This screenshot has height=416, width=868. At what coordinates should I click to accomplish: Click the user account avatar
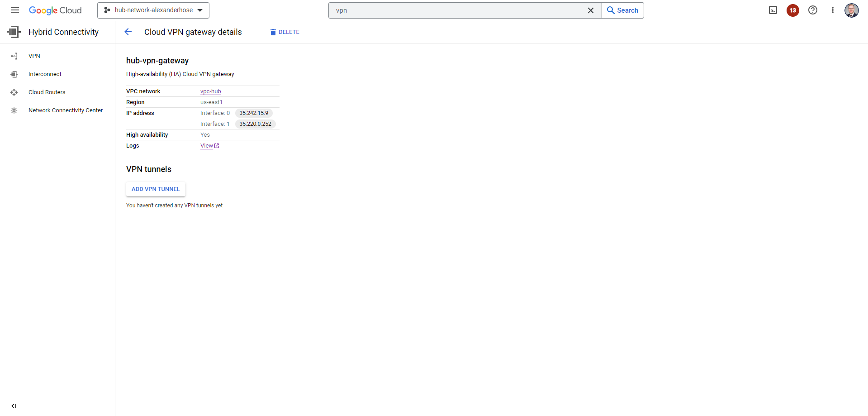(x=851, y=10)
